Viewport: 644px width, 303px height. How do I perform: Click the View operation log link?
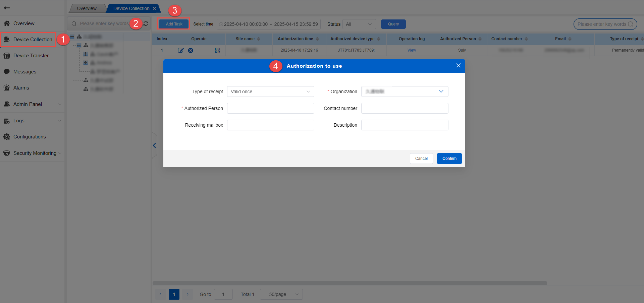click(x=412, y=50)
